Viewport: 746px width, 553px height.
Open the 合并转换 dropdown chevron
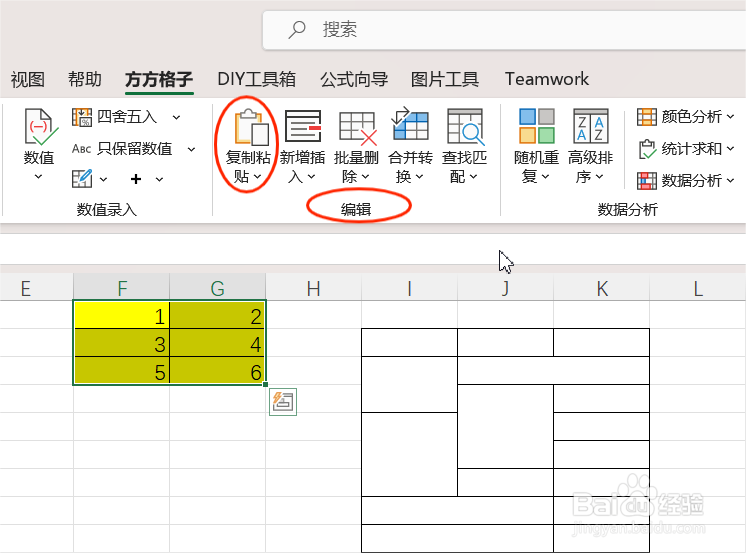coord(419,177)
